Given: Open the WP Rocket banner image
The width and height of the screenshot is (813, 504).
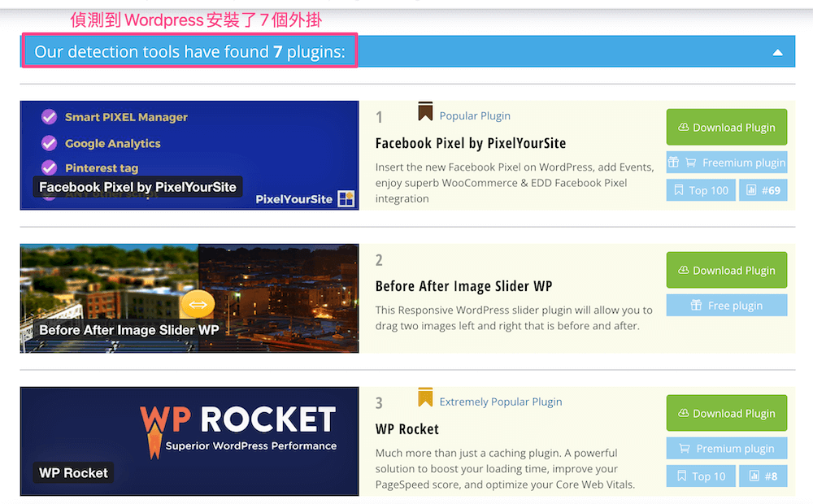Looking at the screenshot, I should pos(189,441).
